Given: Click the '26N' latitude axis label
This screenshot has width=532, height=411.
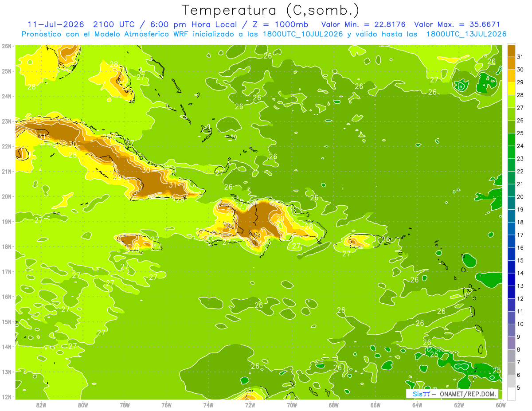Looking at the screenshot, I should pyautogui.click(x=7, y=46).
